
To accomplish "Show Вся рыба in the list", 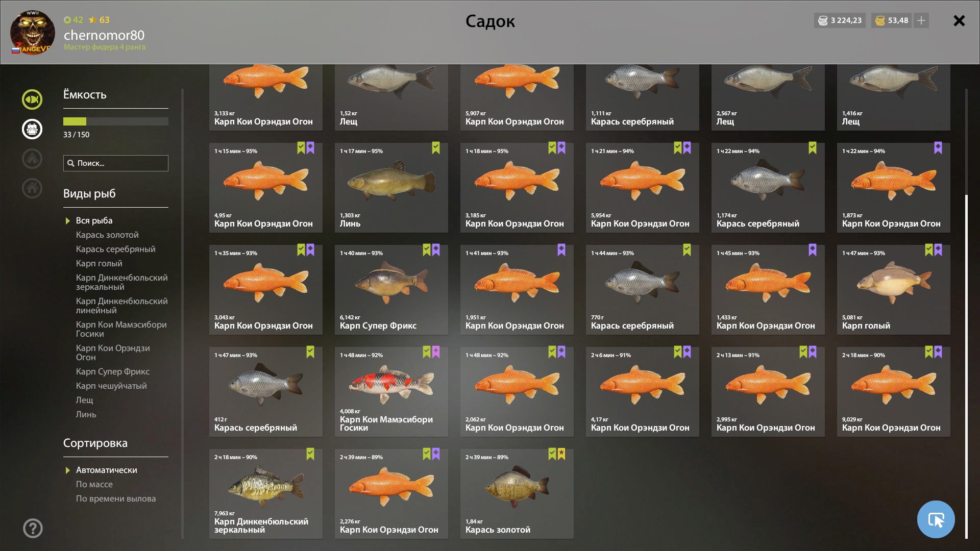I will (x=94, y=220).
